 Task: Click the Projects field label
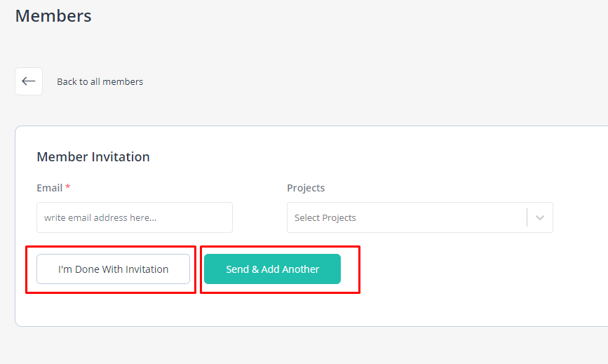(x=306, y=188)
